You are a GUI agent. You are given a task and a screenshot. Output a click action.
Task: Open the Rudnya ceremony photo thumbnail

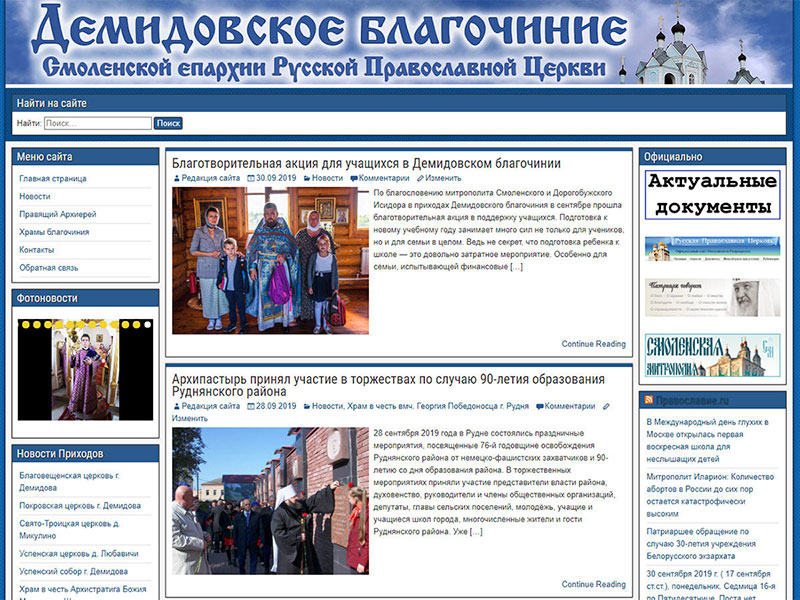pyautogui.click(x=270, y=501)
